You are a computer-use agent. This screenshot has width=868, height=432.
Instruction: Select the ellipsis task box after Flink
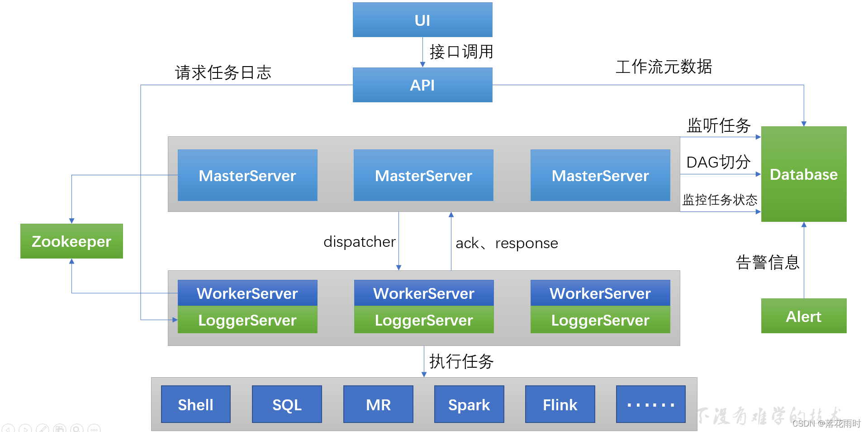pyautogui.click(x=650, y=404)
